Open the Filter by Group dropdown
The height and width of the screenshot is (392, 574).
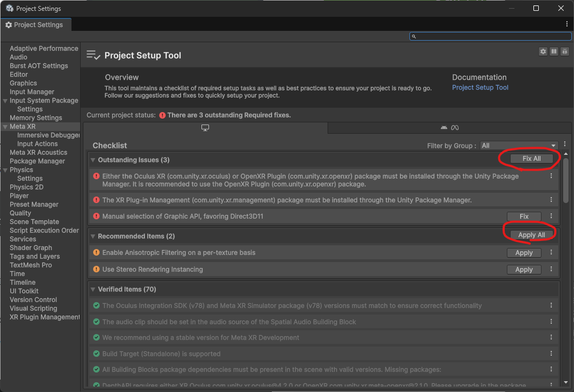coord(519,146)
